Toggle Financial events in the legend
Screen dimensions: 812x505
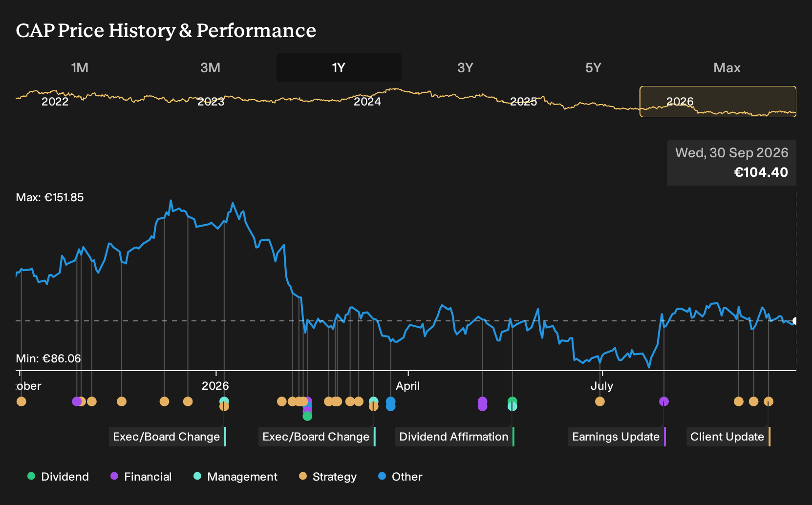tap(141, 477)
